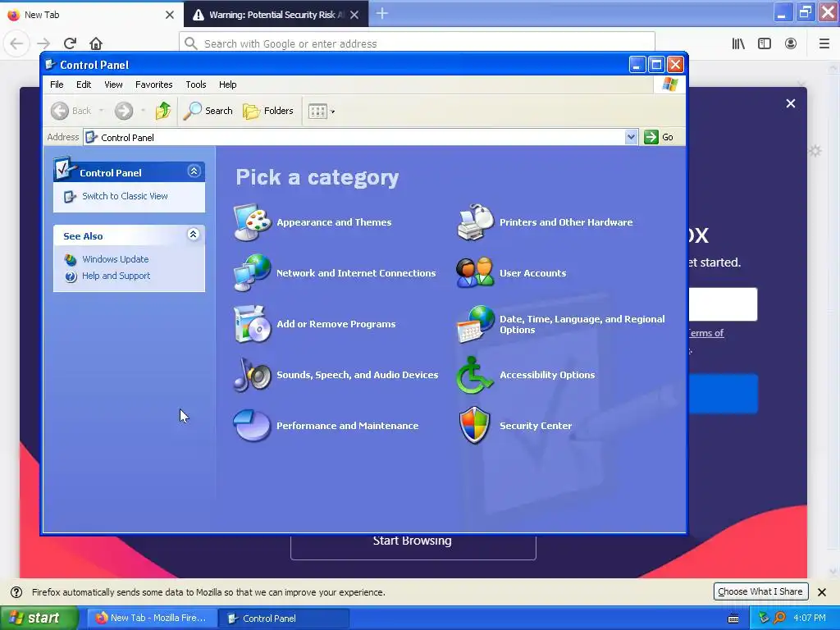840x630 pixels.
Task: Open Network and Internet Connections globe icon
Action: pos(253,272)
